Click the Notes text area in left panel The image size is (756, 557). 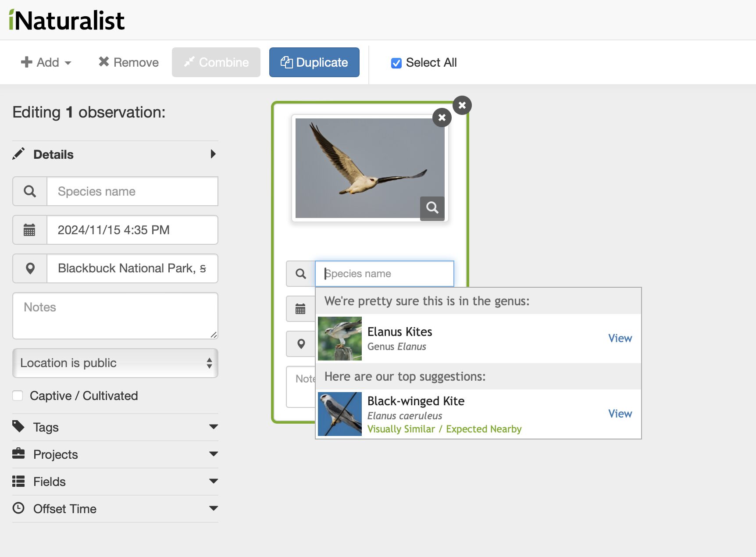point(115,316)
